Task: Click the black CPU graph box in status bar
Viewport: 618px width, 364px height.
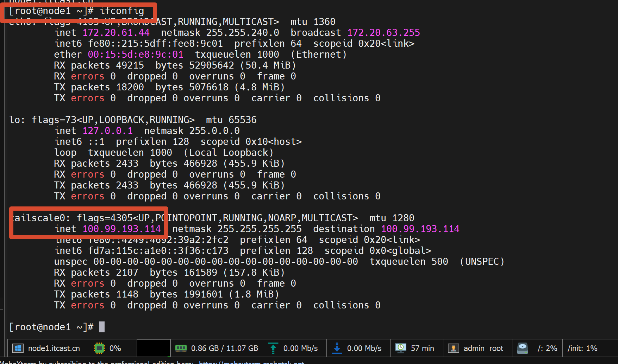Action: pyautogui.click(x=153, y=348)
